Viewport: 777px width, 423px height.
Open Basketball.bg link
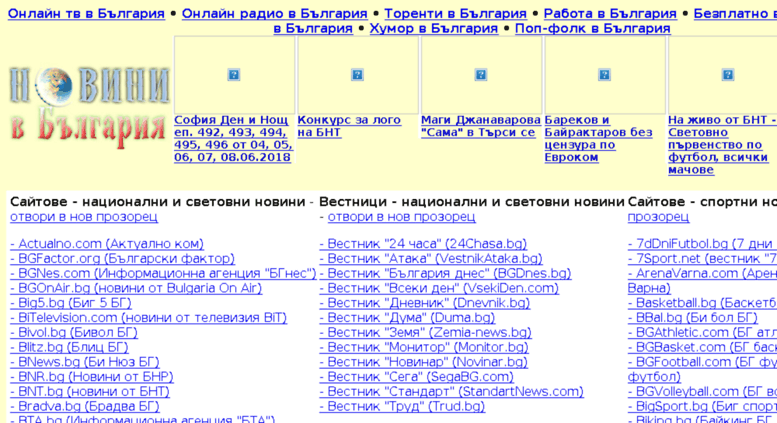(702, 303)
